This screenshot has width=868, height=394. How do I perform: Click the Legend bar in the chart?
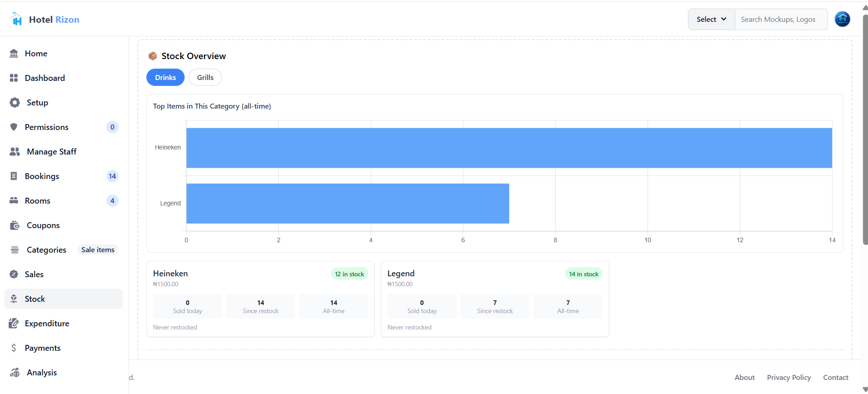click(348, 204)
